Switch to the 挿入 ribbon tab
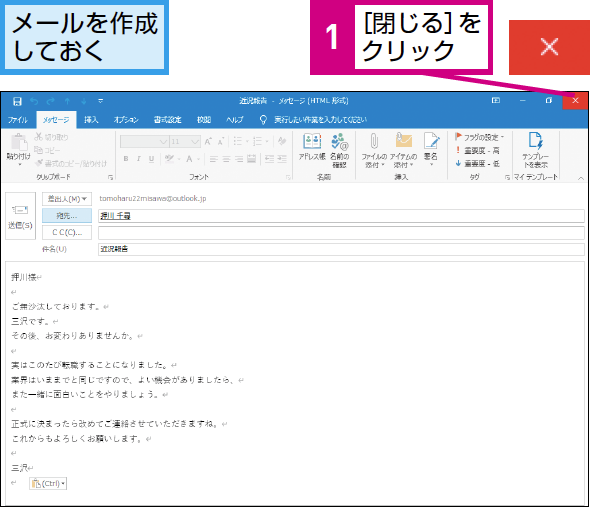The height and width of the screenshot is (507, 600). [91, 120]
